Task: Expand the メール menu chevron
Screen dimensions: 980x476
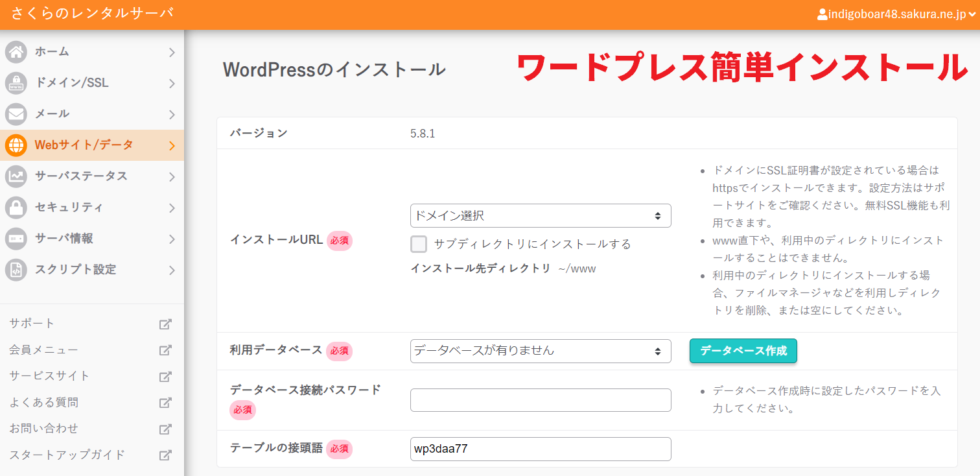Action: click(172, 115)
